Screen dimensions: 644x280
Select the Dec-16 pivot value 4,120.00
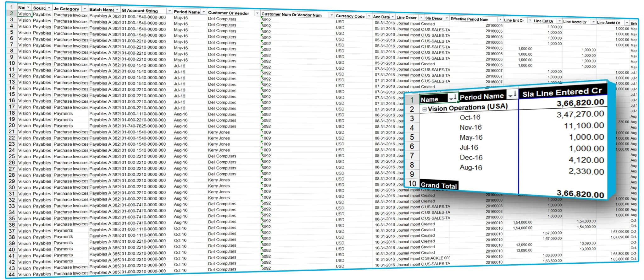[586, 160]
